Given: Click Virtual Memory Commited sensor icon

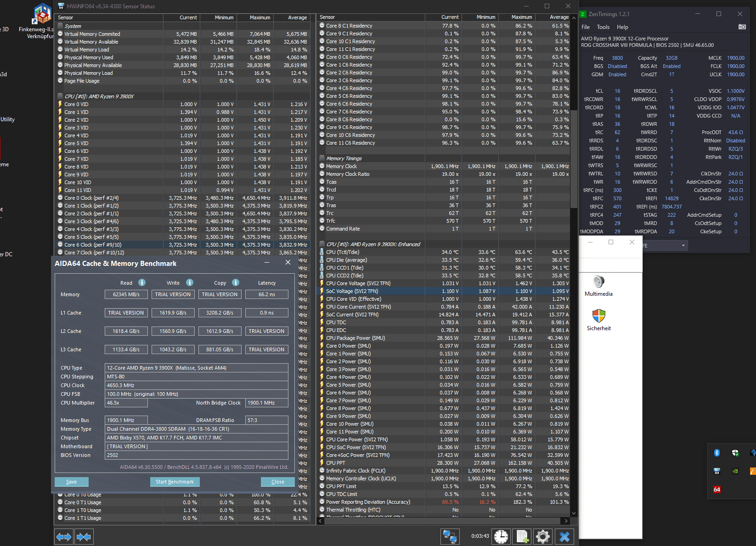Looking at the screenshot, I should (60, 34).
